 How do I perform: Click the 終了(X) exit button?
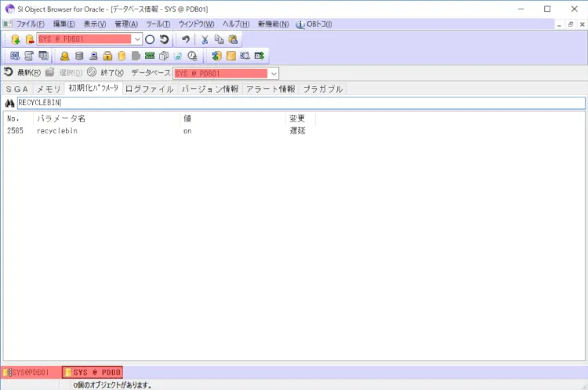point(105,72)
